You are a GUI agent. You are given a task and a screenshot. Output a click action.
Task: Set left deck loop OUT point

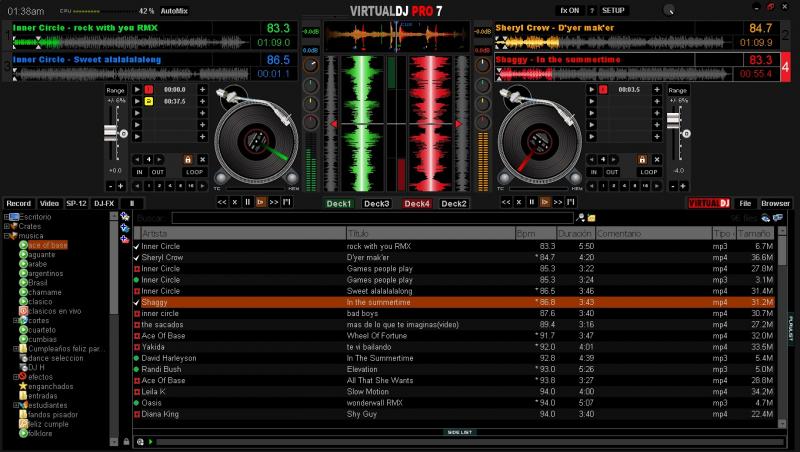(x=158, y=172)
